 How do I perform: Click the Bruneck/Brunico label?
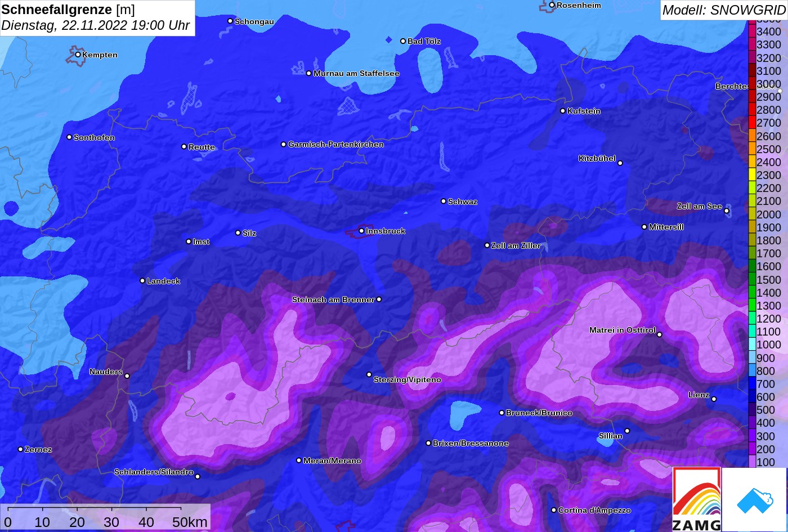pos(539,413)
